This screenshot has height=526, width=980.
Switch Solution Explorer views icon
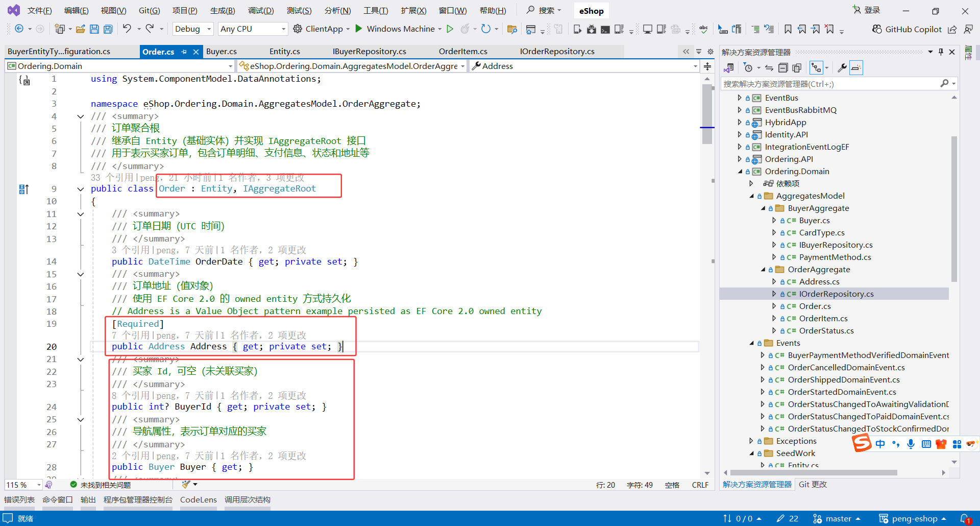point(729,67)
